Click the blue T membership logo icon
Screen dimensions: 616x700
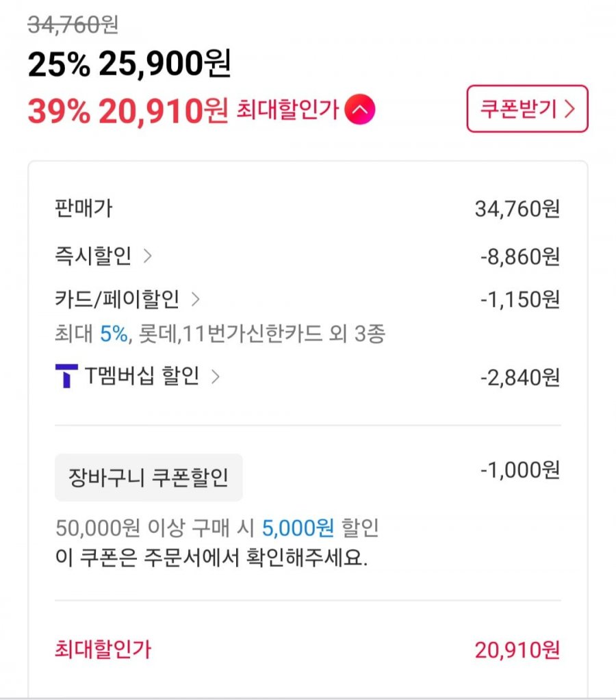(66, 376)
